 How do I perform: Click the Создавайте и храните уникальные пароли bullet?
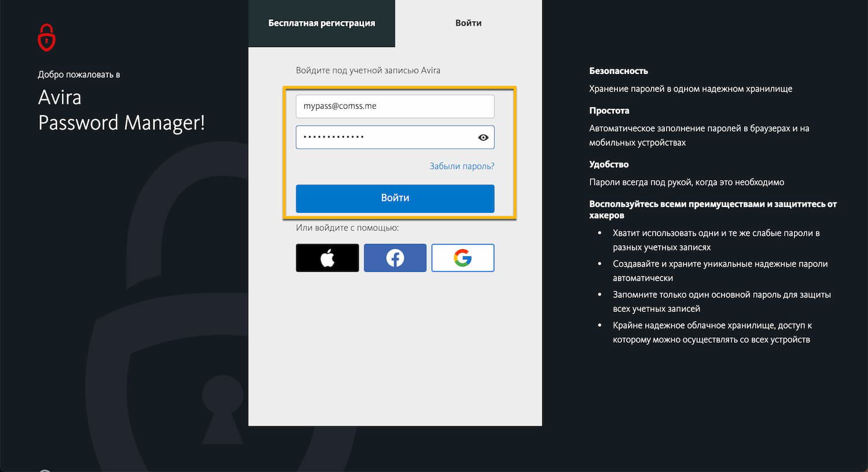(720, 271)
